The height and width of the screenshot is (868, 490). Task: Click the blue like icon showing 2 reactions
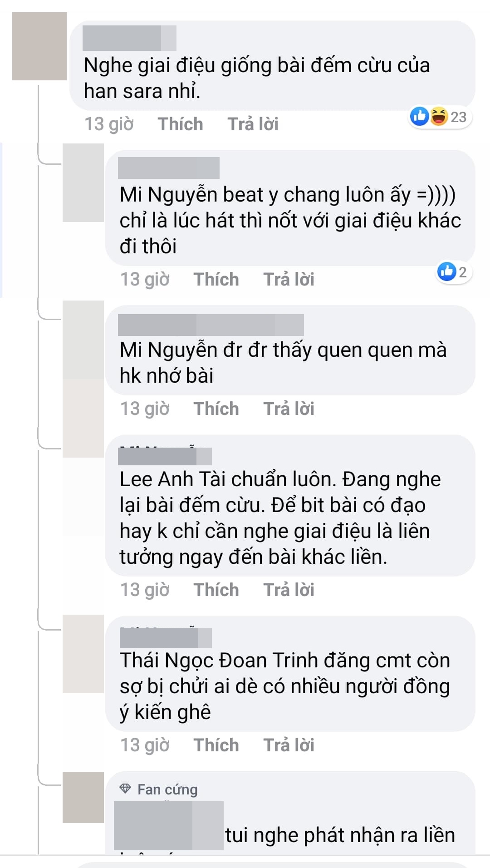[x=446, y=271]
